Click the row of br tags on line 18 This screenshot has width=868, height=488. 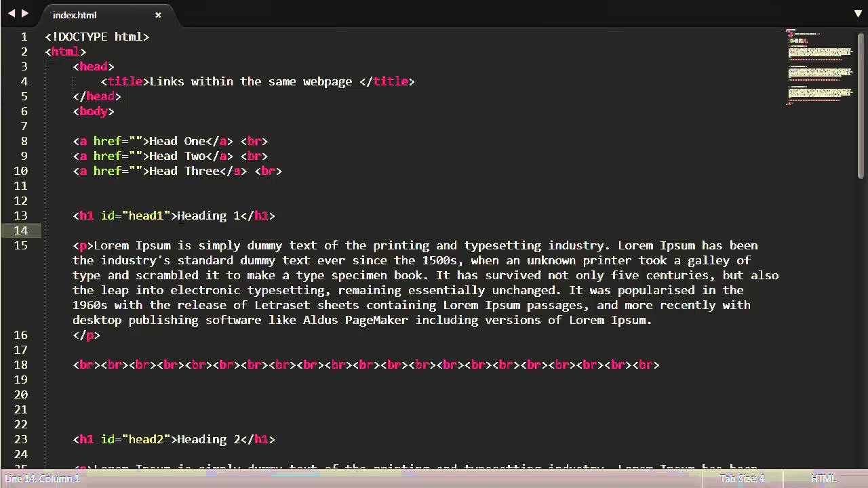click(366, 365)
